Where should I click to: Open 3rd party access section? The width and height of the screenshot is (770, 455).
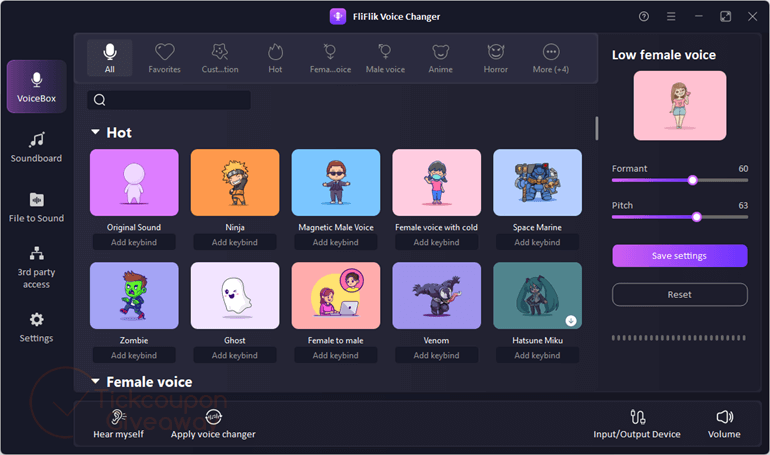(36, 268)
